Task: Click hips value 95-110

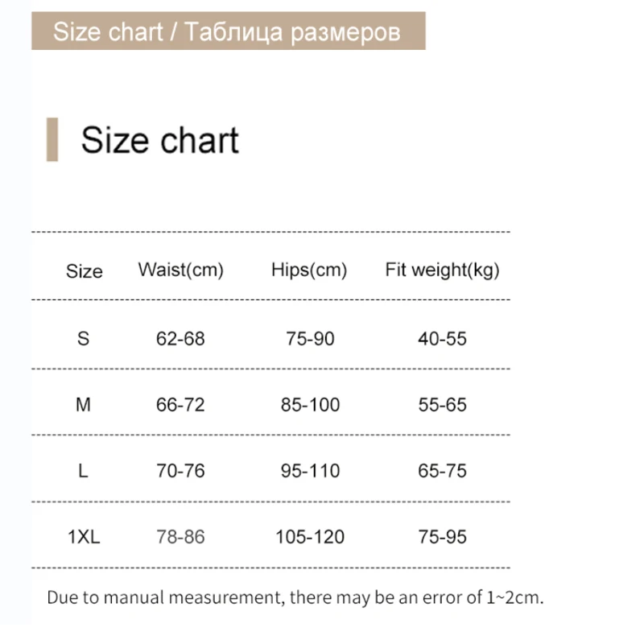Action: 311,471
